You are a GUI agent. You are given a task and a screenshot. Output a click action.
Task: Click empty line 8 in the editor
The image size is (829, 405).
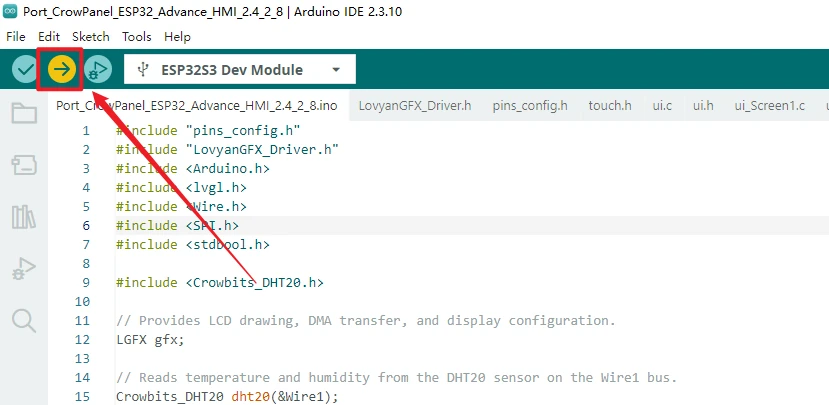472,263
